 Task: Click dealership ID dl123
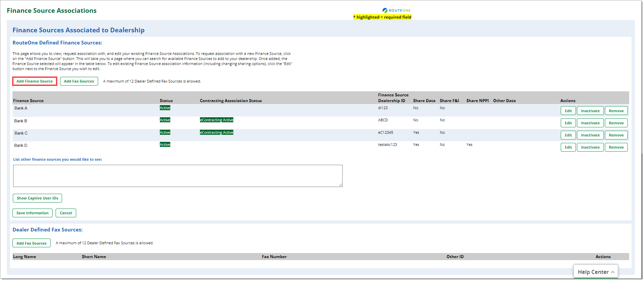383,108
